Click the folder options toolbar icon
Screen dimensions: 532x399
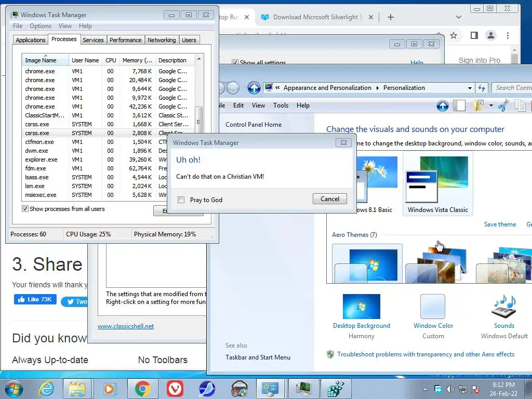pyautogui.click(x=478, y=105)
